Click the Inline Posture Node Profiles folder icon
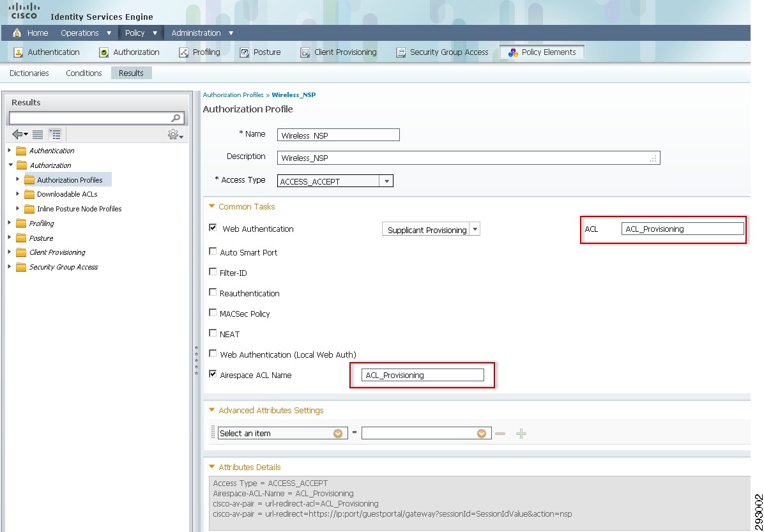764x532 pixels. coord(30,209)
